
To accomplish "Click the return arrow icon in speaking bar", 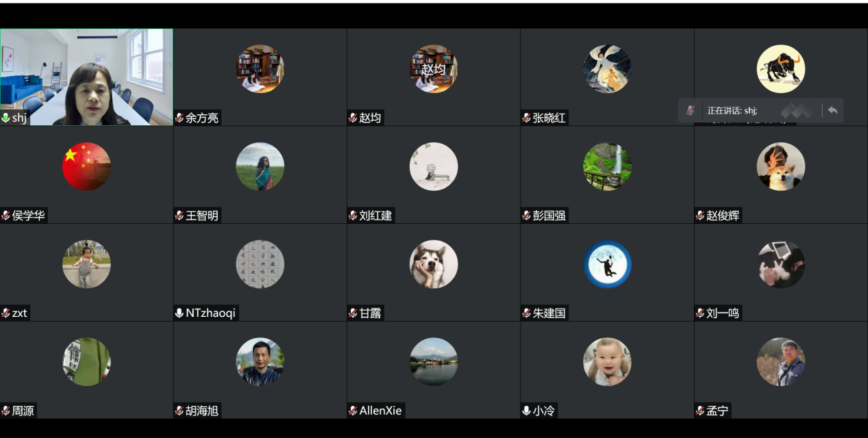I will point(832,110).
